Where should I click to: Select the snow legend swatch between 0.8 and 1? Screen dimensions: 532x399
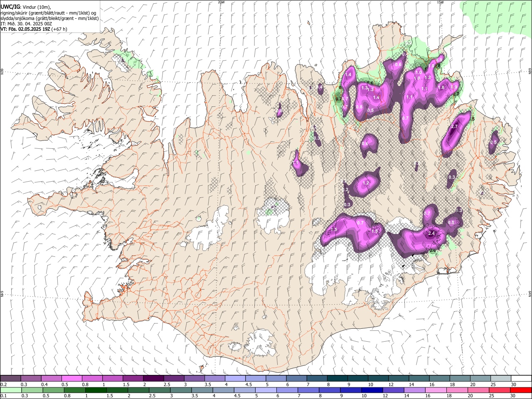92,379
